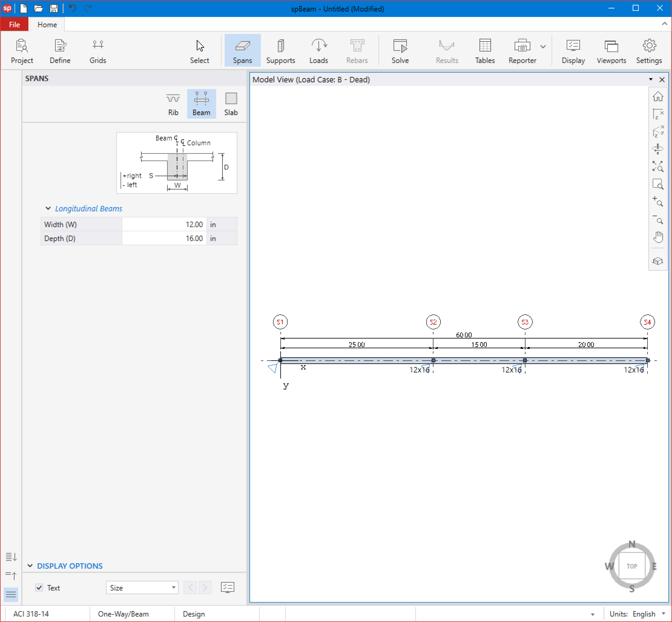Collapse the DISPLAY OPTIONS section

30,566
